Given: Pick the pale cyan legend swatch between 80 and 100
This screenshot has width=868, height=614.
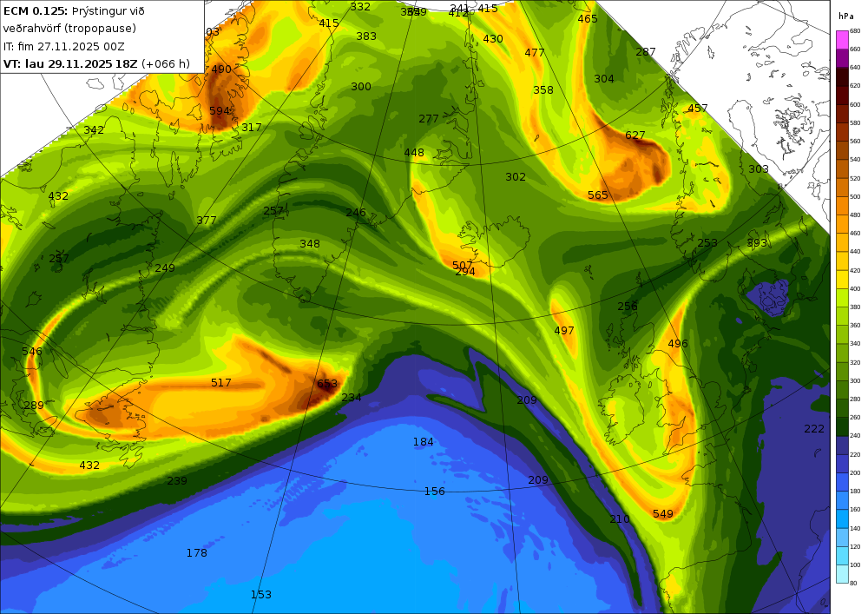Looking at the screenshot, I should point(842,573).
